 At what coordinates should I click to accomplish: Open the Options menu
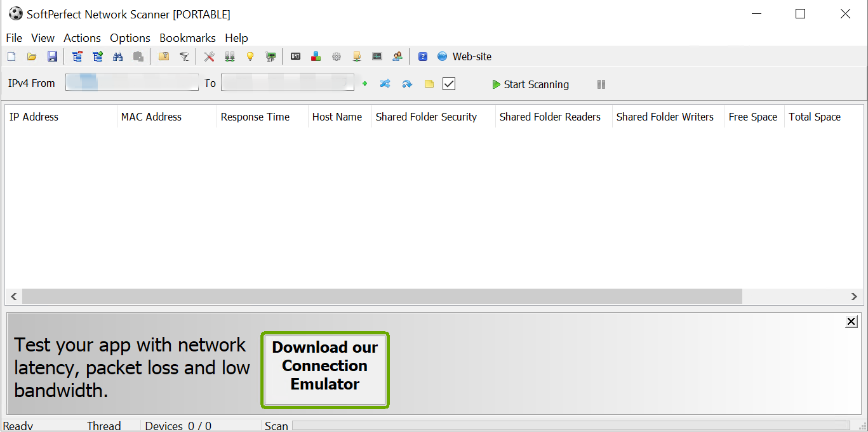130,38
